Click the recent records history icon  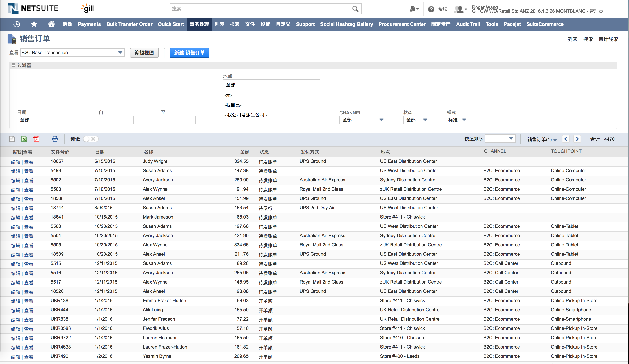point(17,24)
